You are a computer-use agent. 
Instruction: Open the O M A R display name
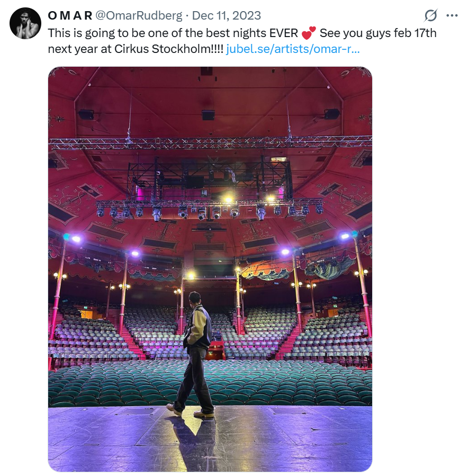[x=70, y=15]
